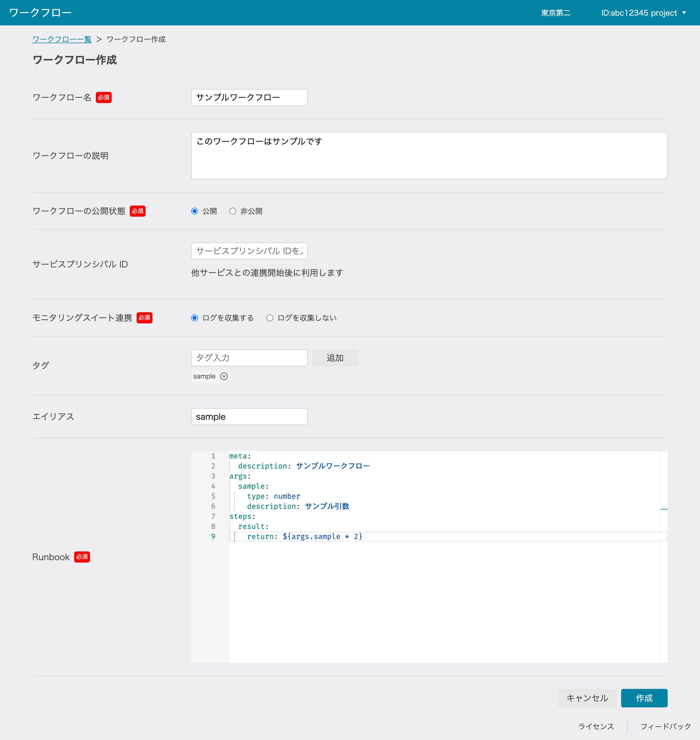Screen dimensions: 700x740
Task: Click the Runbook editor minimap scrollbar
Action: click(664, 557)
